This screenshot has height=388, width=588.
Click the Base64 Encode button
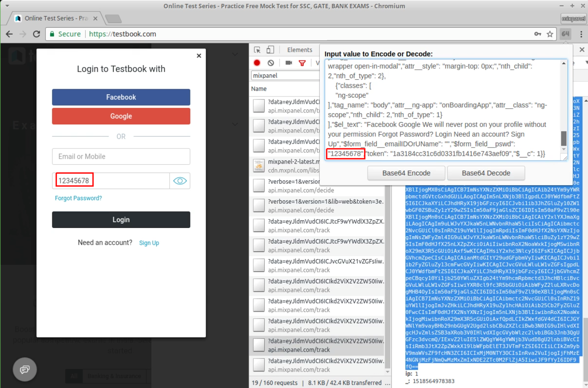[406, 173]
